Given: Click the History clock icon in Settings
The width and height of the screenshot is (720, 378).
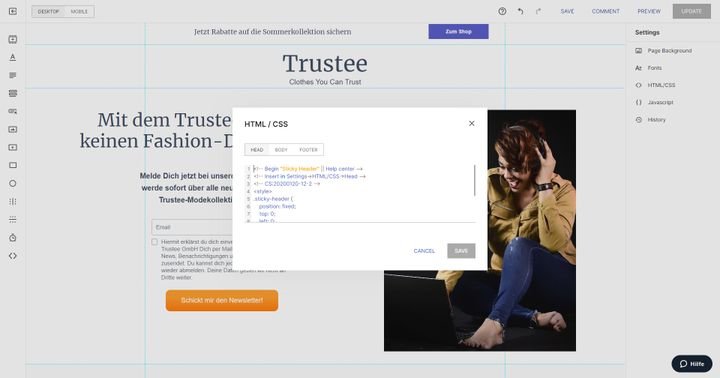Looking at the screenshot, I should point(639,119).
